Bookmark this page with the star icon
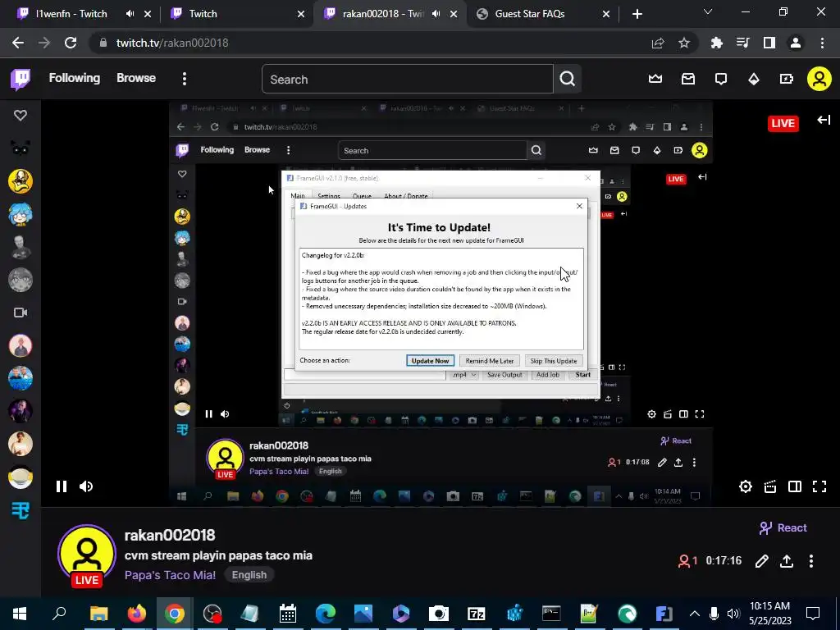 point(684,43)
